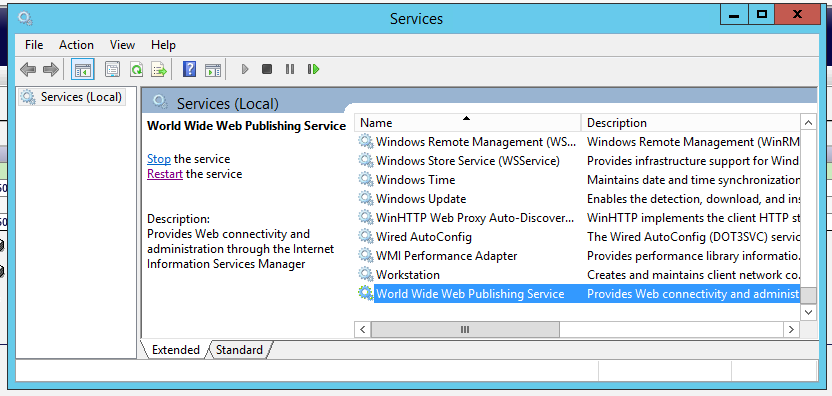
Task: Toggle the Show/Hide Action Pane icon
Action: point(213,69)
